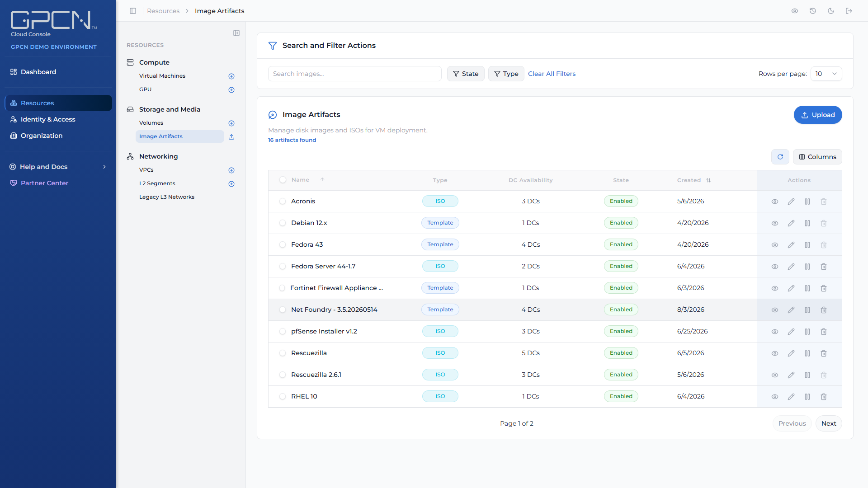Viewport: 868px width, 488px height.
Task: Expand Help and Docs menu
Action: pos(58,167)
